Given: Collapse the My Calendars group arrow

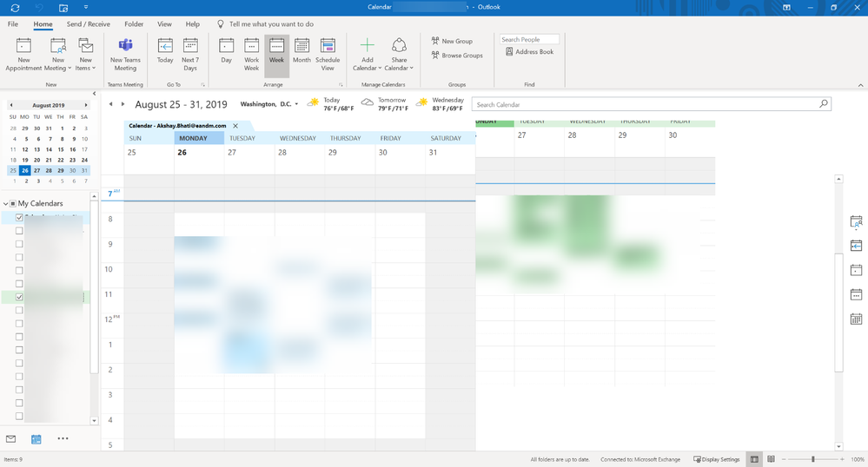Looking at the screenshot, I should point(6,204).
